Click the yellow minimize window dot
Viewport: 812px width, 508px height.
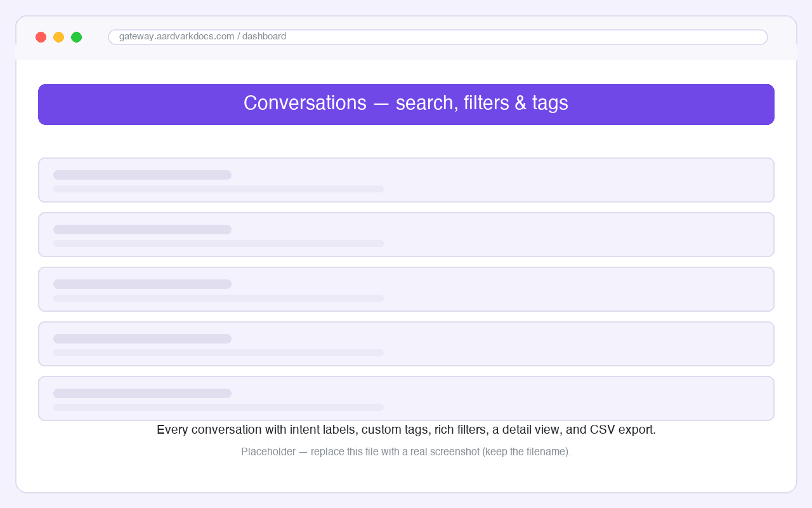[58, 37]
